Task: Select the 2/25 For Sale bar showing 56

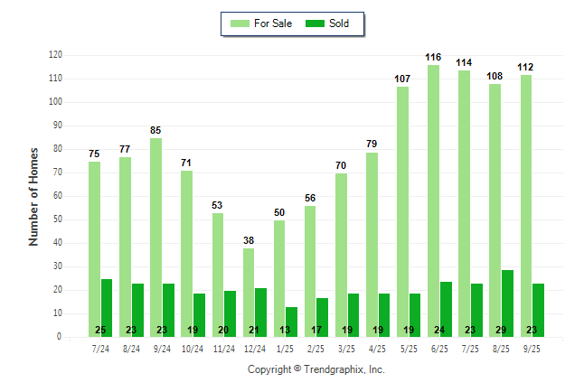Action: 310,271
